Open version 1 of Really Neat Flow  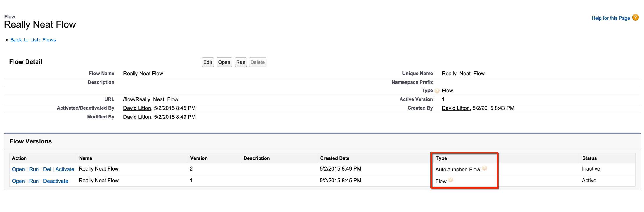(x=18, y=181)
